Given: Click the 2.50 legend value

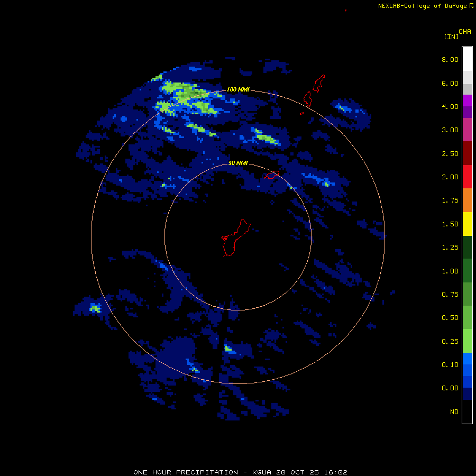Looking at the screenshot, I should coord(450,153).
